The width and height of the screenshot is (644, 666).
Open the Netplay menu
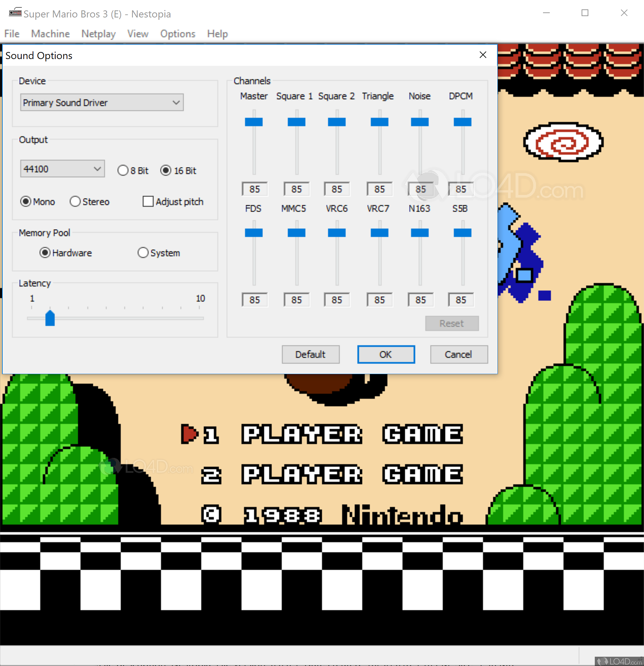[x=99, y=34]
